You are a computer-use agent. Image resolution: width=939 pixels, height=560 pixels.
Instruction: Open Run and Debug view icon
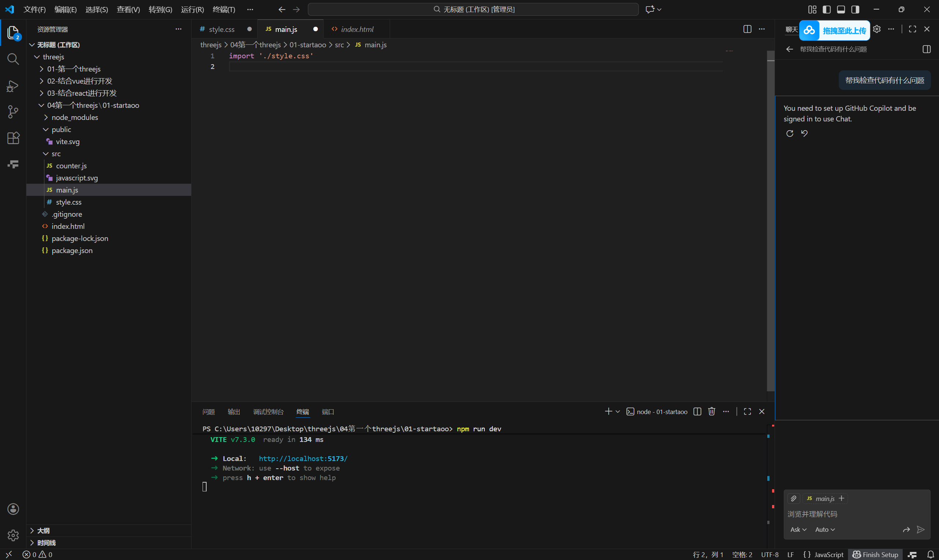[13, 86]
